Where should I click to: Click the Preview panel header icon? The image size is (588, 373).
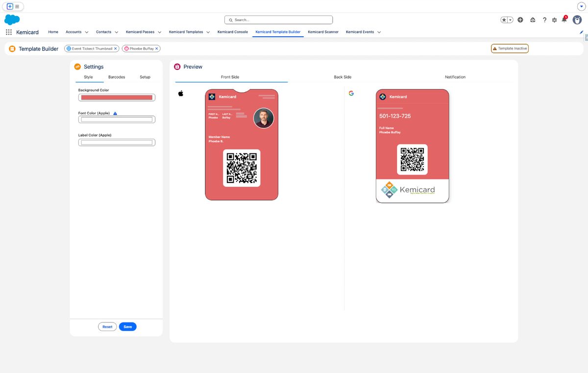pyautogui.click(x=177, y=67)
